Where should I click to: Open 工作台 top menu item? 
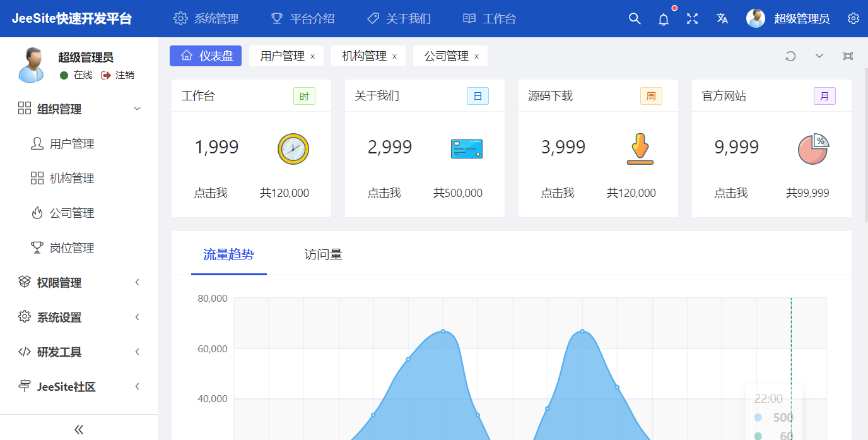pyautogui.click(x=490, y=19)
